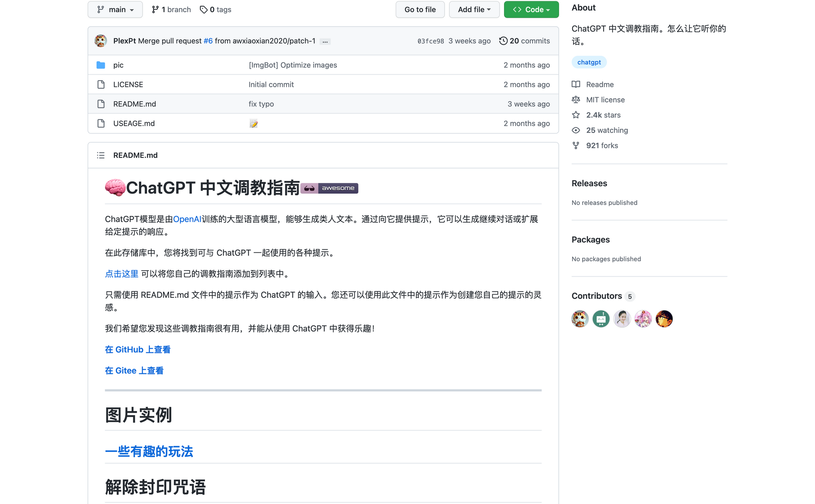View the 25 watching link
The width and height of the screenshot is (815, 504).
point(607,130)
